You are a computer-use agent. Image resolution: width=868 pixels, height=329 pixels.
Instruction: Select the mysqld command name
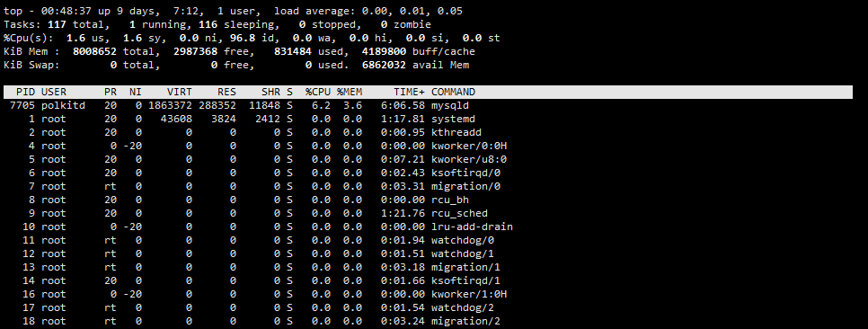450,106
